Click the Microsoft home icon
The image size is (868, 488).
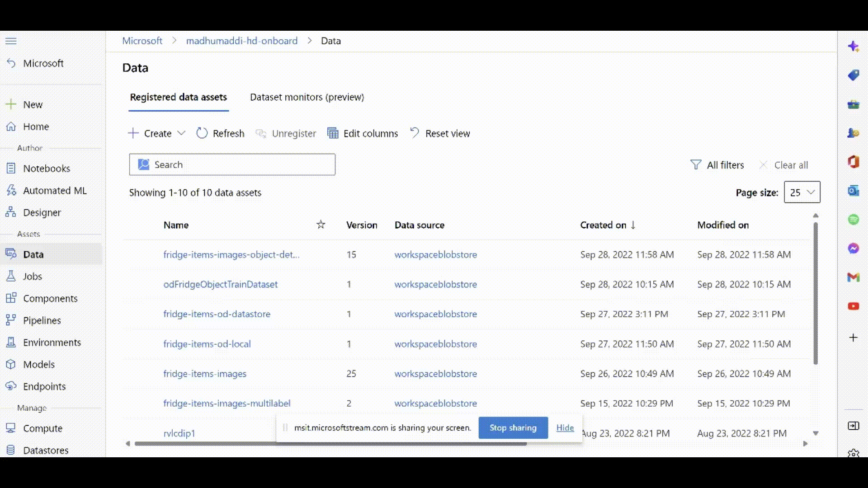coord(11,62)
